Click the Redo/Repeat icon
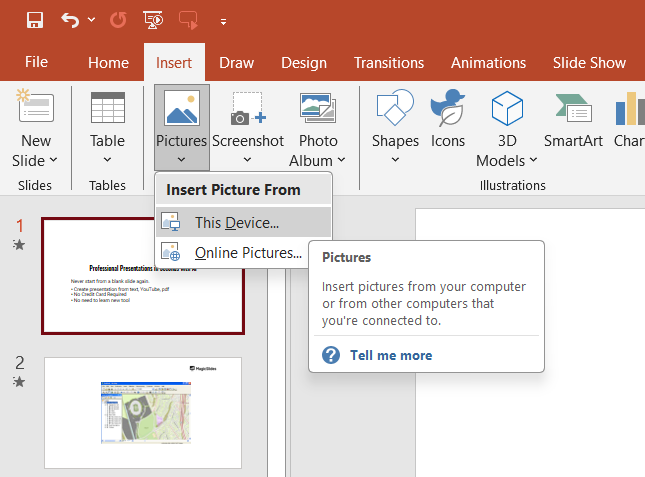Image resolution: width=645 pixels, height=477 pixels. 118,20
